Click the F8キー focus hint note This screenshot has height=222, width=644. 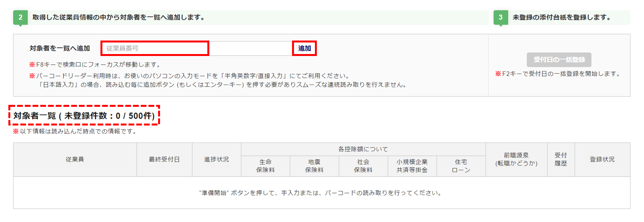point(95,65)
